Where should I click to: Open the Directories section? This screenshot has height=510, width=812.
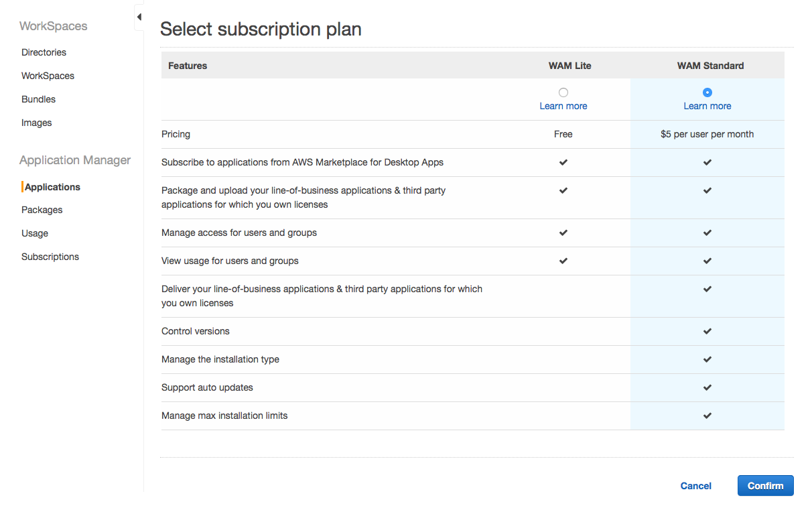click(x=44, y=52)
